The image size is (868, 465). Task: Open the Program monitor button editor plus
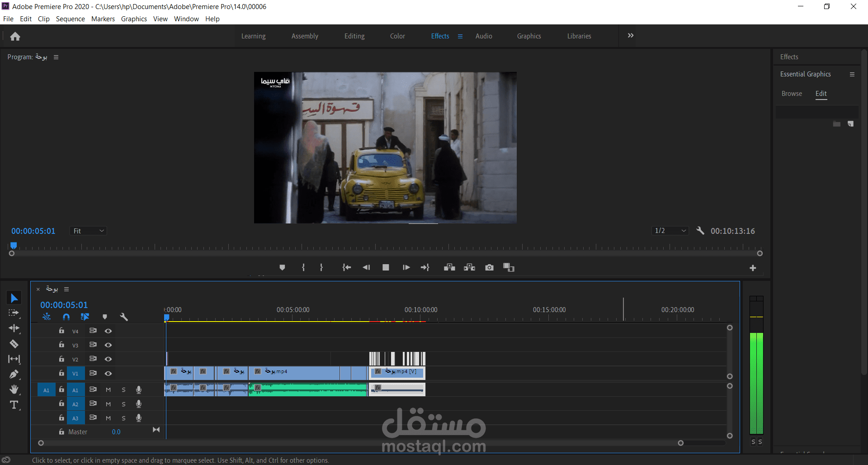point(753,268)
